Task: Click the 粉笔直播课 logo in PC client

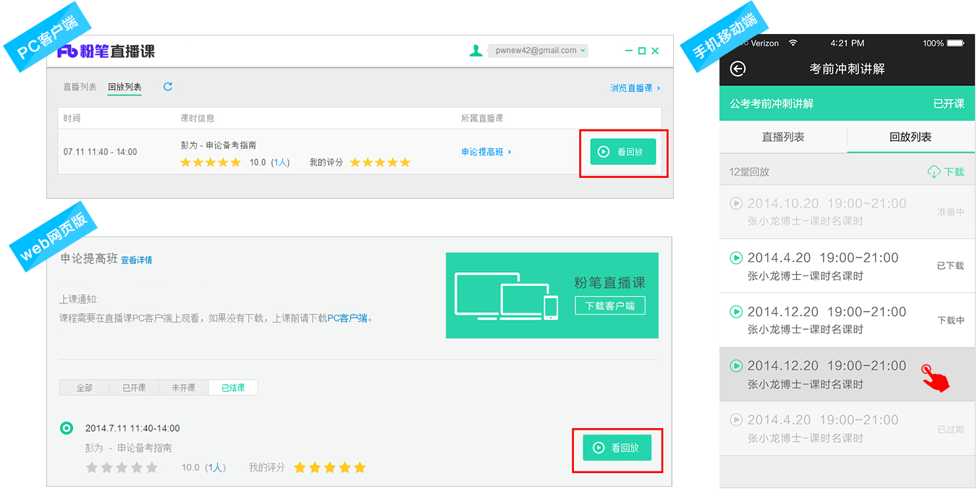Action: 106,51
